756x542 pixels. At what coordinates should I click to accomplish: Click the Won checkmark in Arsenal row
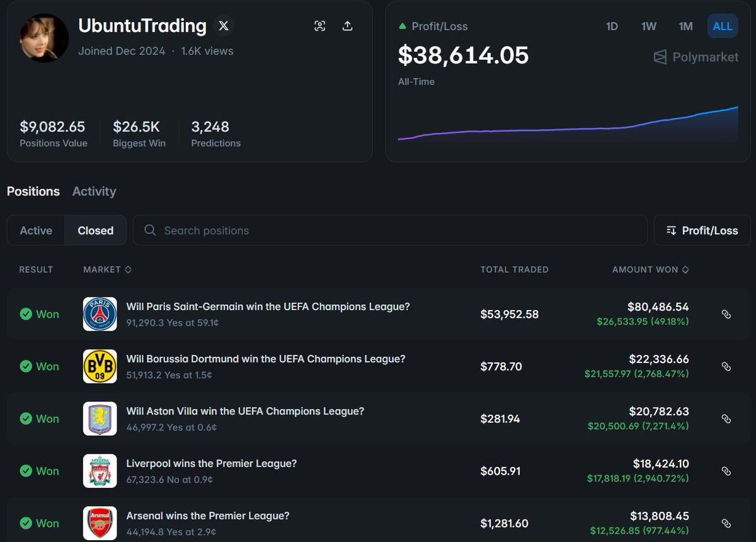26,523
